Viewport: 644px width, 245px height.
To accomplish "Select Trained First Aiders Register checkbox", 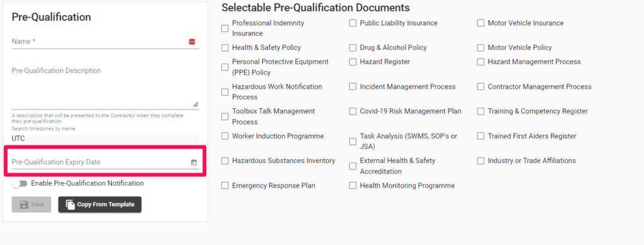I will click(480, 136).
